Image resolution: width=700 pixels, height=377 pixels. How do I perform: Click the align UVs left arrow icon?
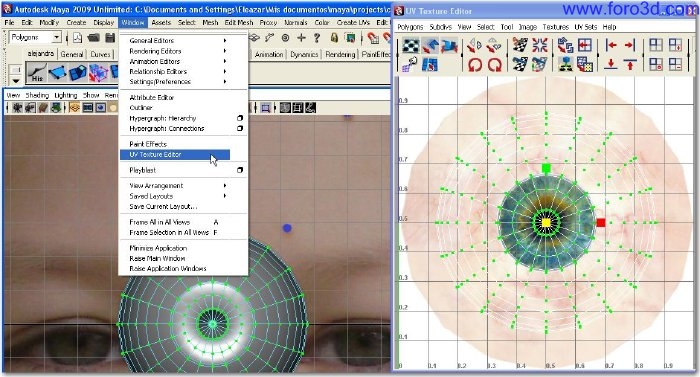coord(611,45)
